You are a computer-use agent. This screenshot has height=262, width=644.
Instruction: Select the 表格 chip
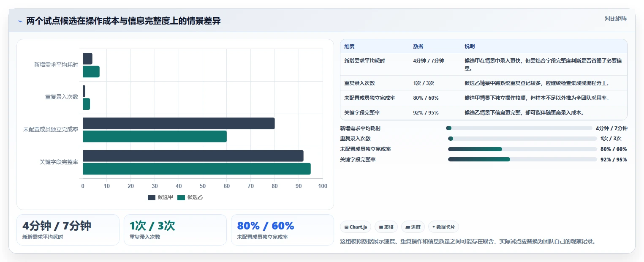tap(386, 227)
